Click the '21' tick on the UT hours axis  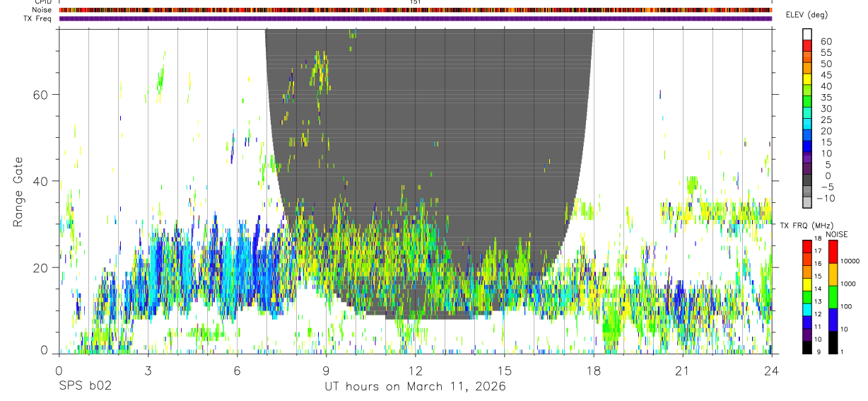[x=683, y=371]
